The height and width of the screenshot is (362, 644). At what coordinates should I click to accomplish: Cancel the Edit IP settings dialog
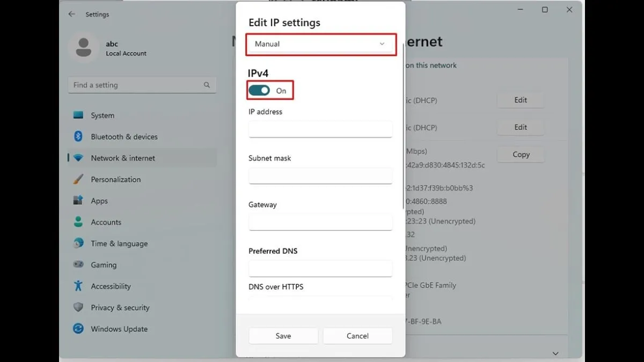pos(357,336)
